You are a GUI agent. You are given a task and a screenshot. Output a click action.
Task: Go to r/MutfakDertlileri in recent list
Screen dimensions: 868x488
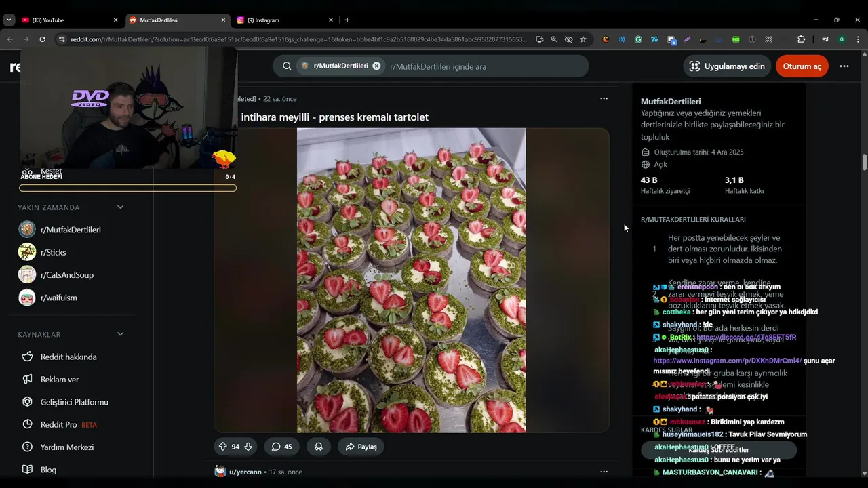[71, 230]
